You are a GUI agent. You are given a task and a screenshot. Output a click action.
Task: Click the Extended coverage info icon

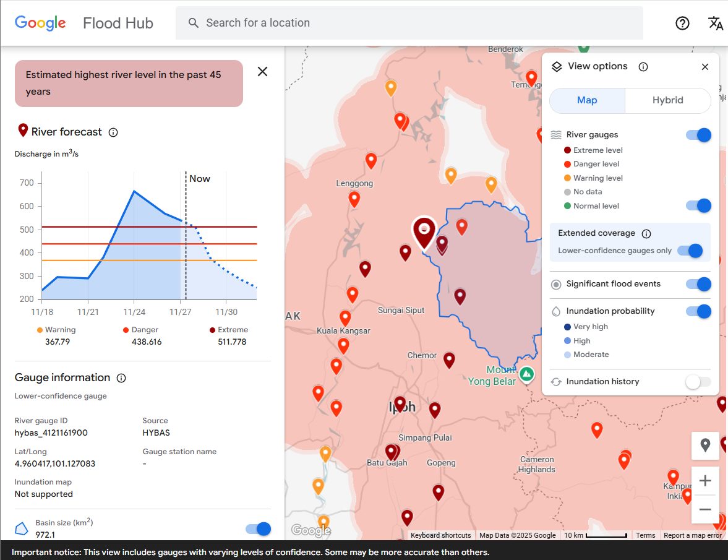coord(646,234)
